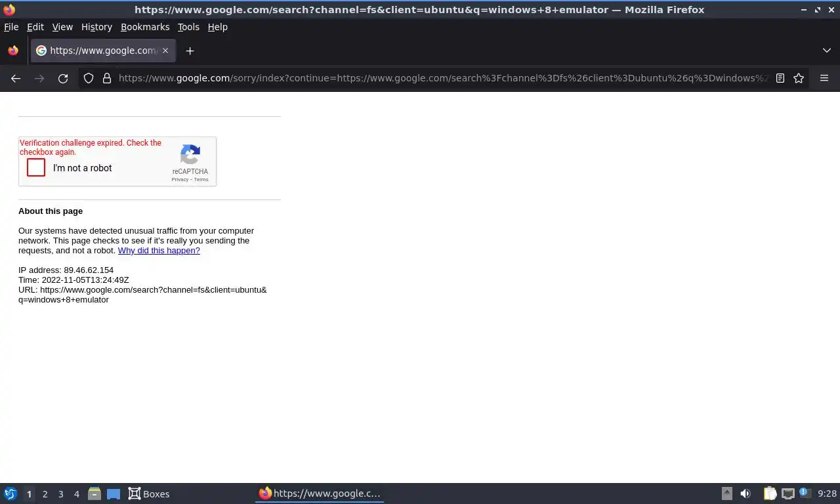Check the I'm not a robot checkbox
The width and height of the screenshot is (840, 504).
[x=36, y=168]
